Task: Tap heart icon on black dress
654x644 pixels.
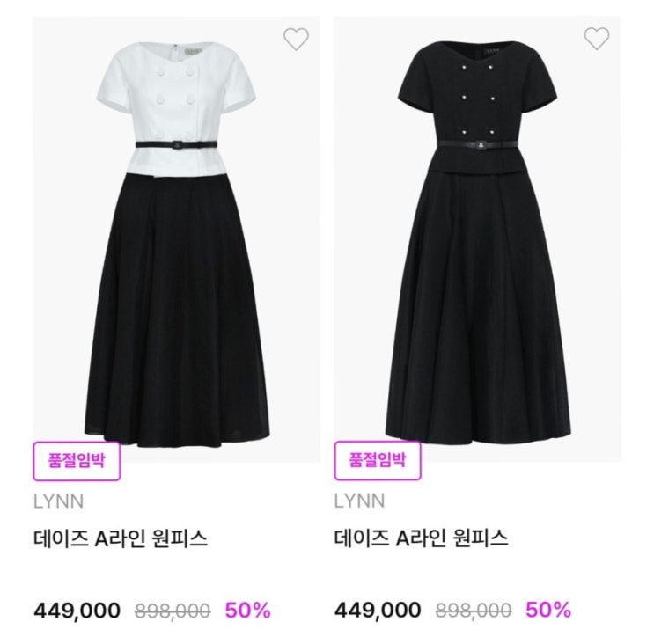Action: 597,39
